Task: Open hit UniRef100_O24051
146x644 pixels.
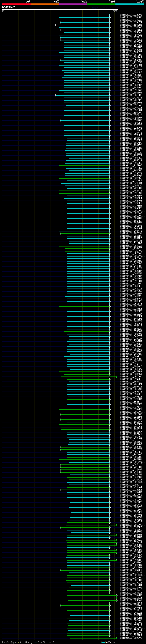Action: pyautogui.click(x=131, y=15)
